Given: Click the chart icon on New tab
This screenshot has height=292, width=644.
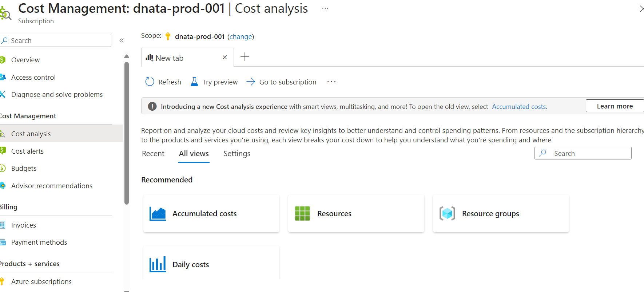Looking at the screenshot, I should click(x=150, y=58).
